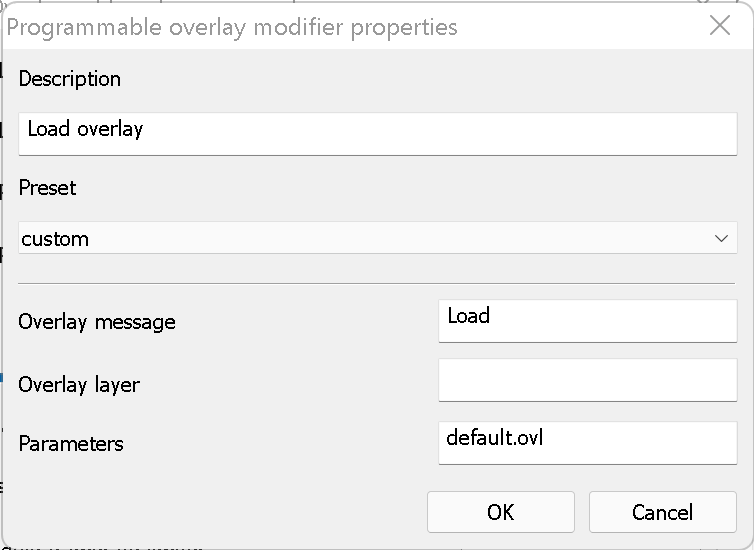
Task: Click the word custom in Preset
Action: (55, 239)
